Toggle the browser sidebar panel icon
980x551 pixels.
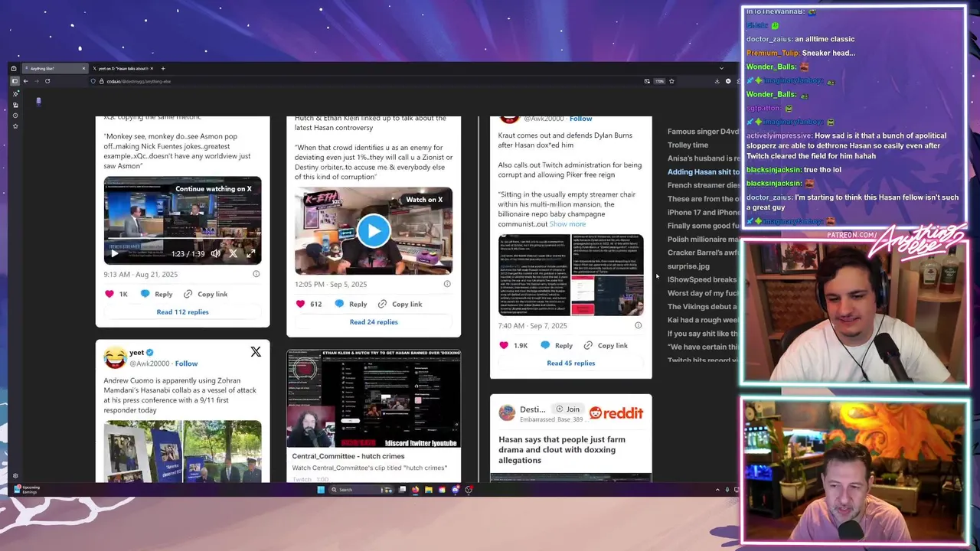point(14,81)
